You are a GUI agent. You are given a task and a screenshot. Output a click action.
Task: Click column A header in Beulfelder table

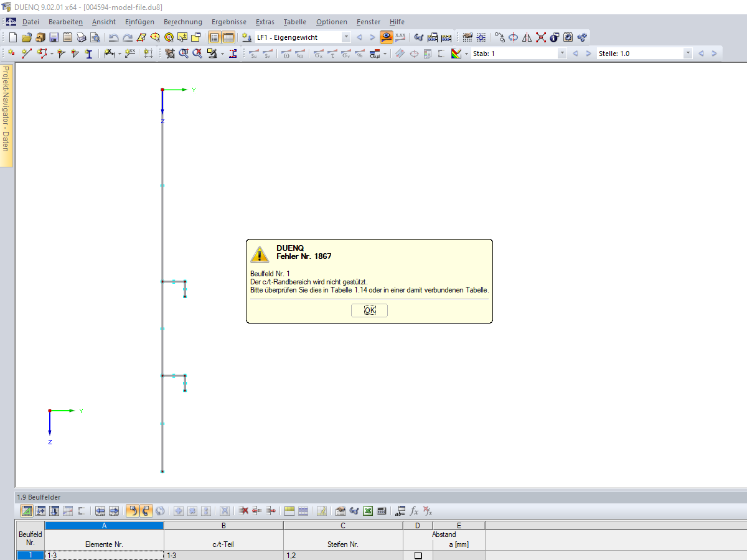pyautogui.click(x=104, y=526)
